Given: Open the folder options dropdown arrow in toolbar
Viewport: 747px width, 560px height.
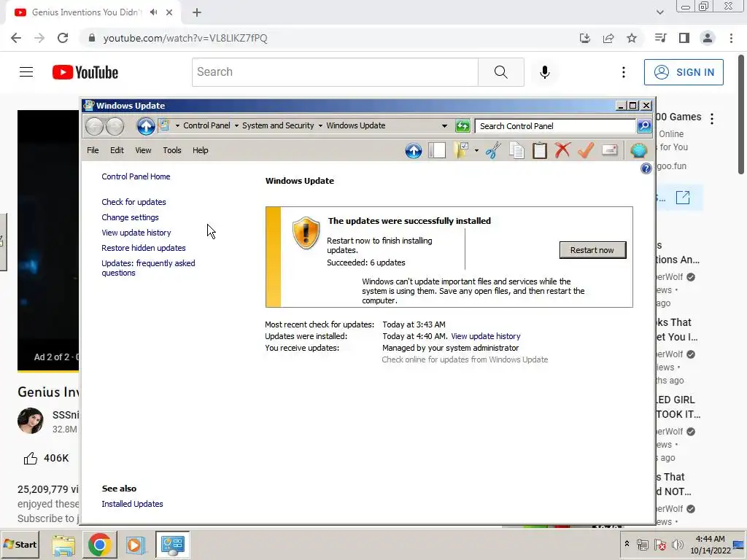Looking at the screenshot, I should (x=476, y=150).
